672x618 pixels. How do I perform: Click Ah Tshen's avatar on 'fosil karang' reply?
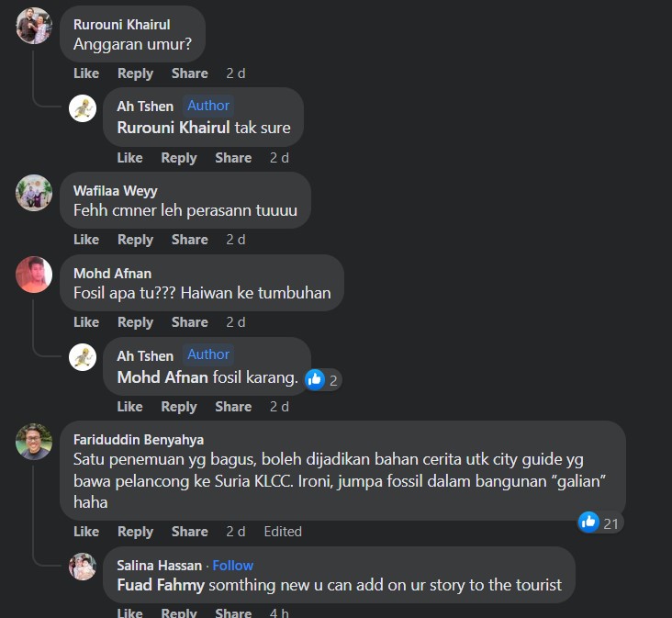pyautogui.click(x=83, y=357)
